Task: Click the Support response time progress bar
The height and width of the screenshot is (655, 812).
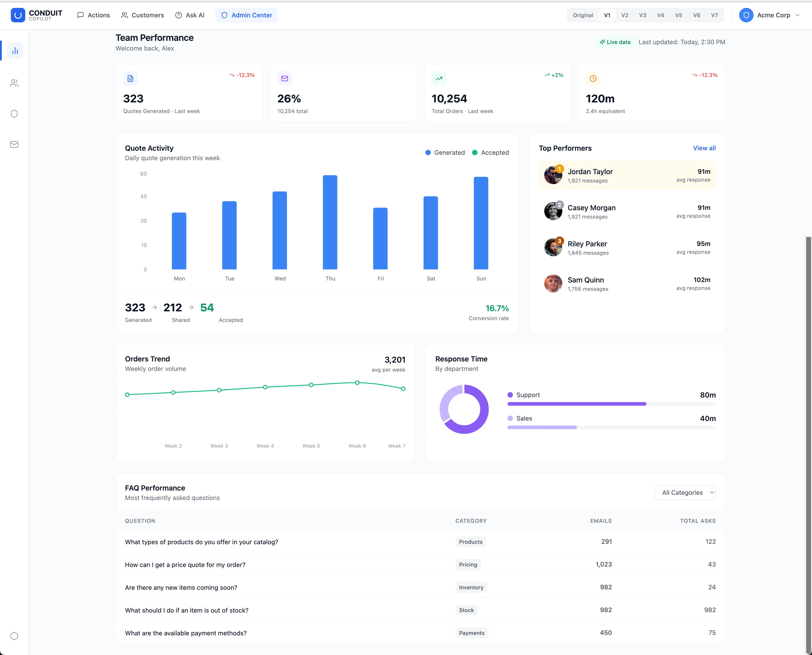Action: click(x=612, y=404)
